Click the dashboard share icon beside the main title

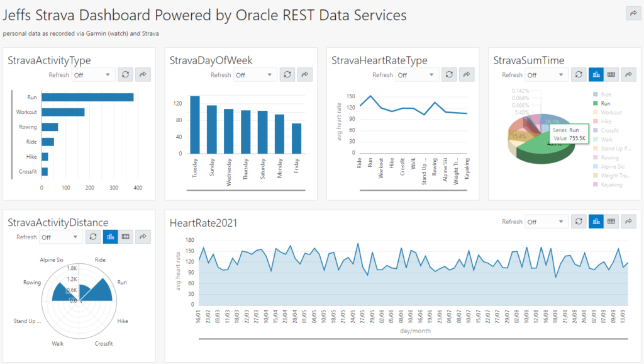(633, 14)
